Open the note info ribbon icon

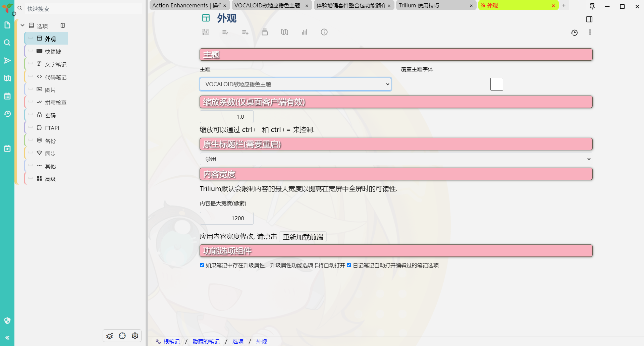(324, 32)
